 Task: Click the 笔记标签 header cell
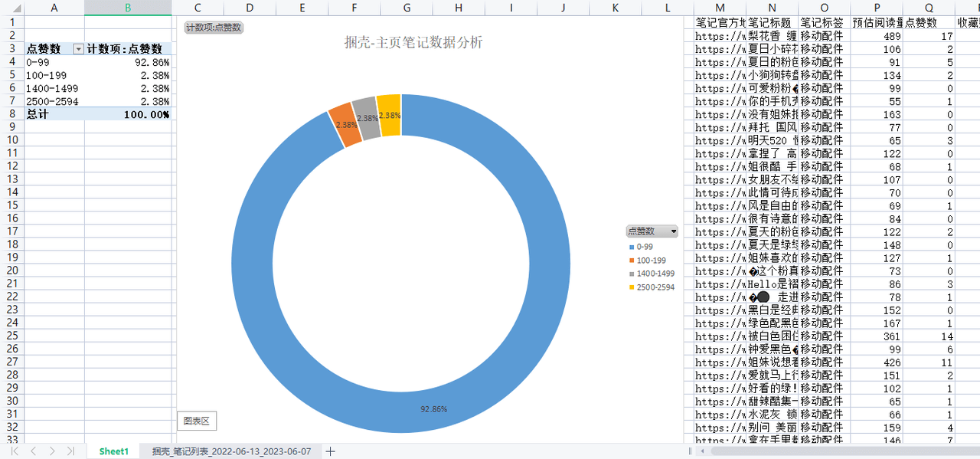825,22
